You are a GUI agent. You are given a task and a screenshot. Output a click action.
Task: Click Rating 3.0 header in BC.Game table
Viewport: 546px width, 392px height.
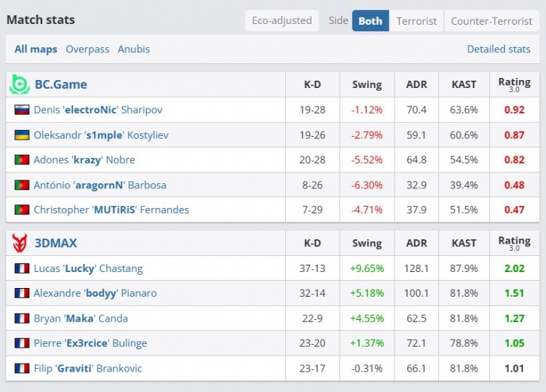coord(514,84)
